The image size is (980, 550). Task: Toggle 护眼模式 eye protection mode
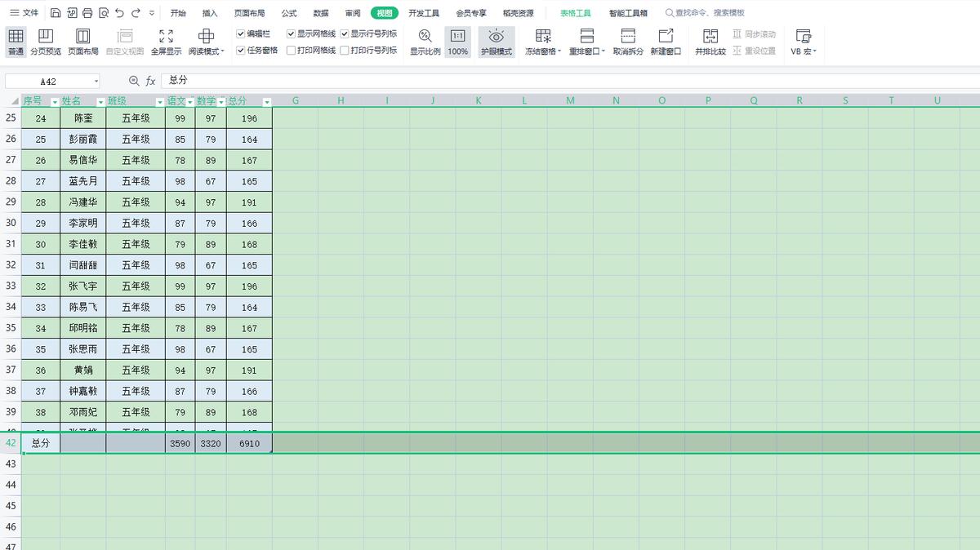tap(496, 42)
